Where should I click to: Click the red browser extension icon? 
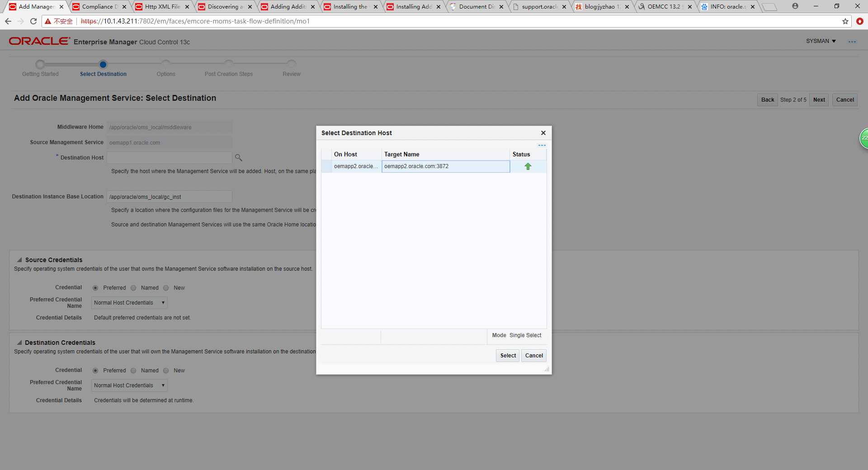(x=860, y=21)
